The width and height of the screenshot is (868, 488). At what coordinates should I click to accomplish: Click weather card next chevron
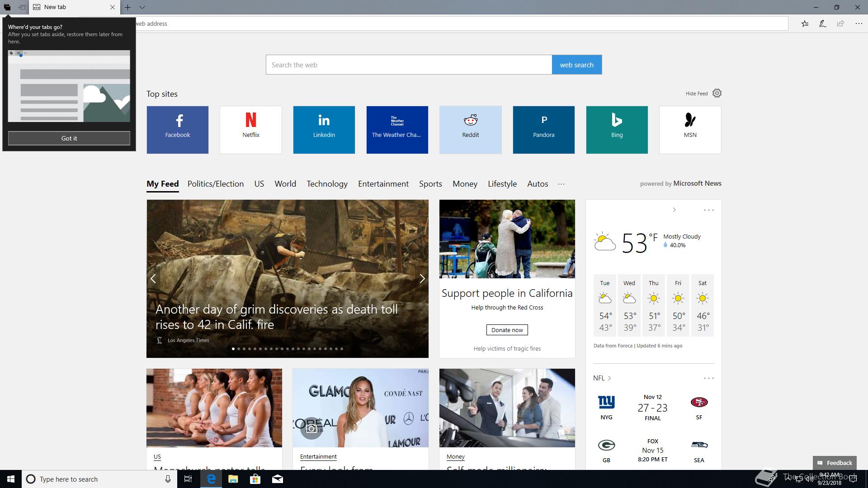tap(674, 210)
